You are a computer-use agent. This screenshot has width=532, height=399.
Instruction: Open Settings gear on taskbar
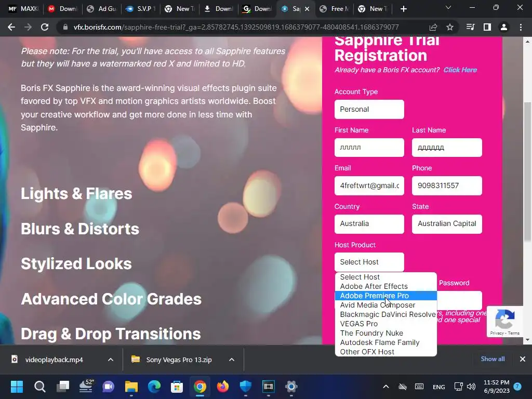coord(291,387)
